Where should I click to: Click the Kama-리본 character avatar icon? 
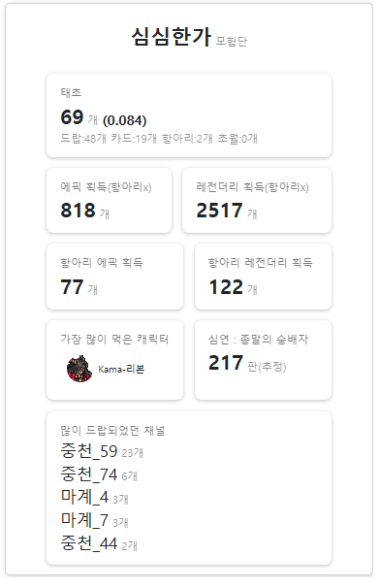(x=79, y=369)
